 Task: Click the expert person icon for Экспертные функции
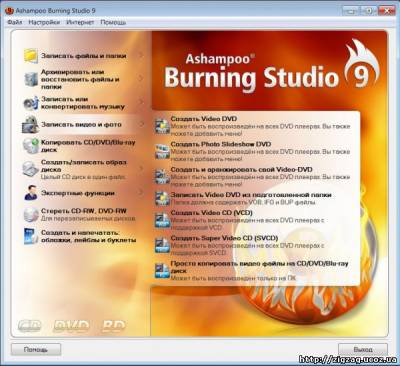[x=31, y=193]
